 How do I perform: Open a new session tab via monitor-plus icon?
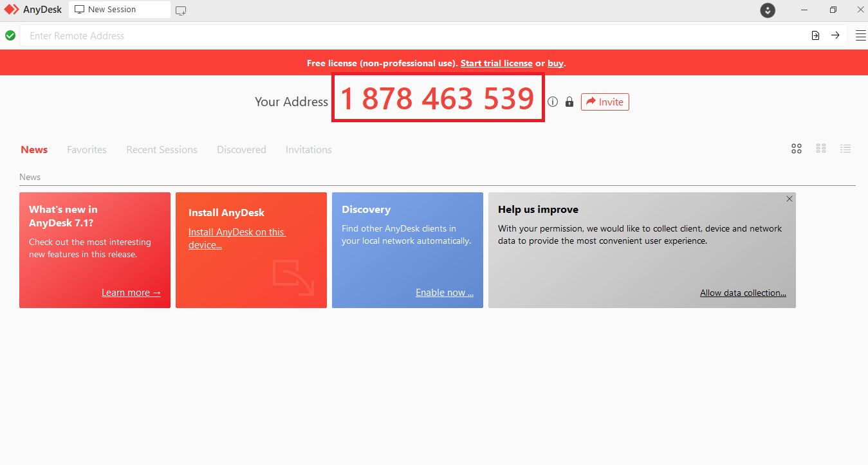pos(181,10)
